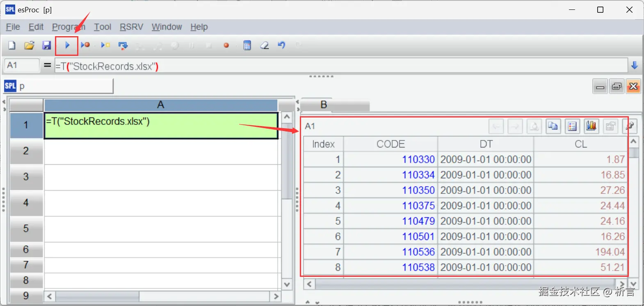Open a file using the folder icon

tap(29, 45)
